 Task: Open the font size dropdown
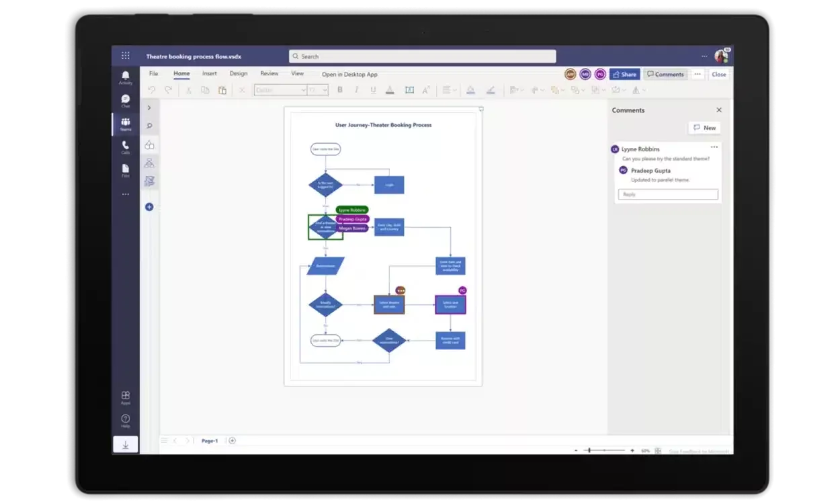click(x=318, y=90)
